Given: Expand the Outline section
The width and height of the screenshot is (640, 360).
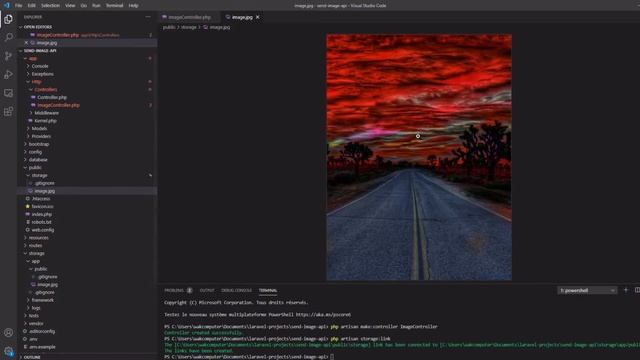Looking at the screenshot, I should point(32,357).
